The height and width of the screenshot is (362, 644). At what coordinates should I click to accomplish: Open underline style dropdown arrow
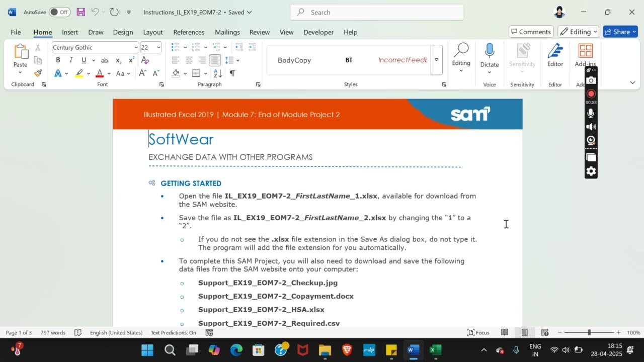click(94, 60)
